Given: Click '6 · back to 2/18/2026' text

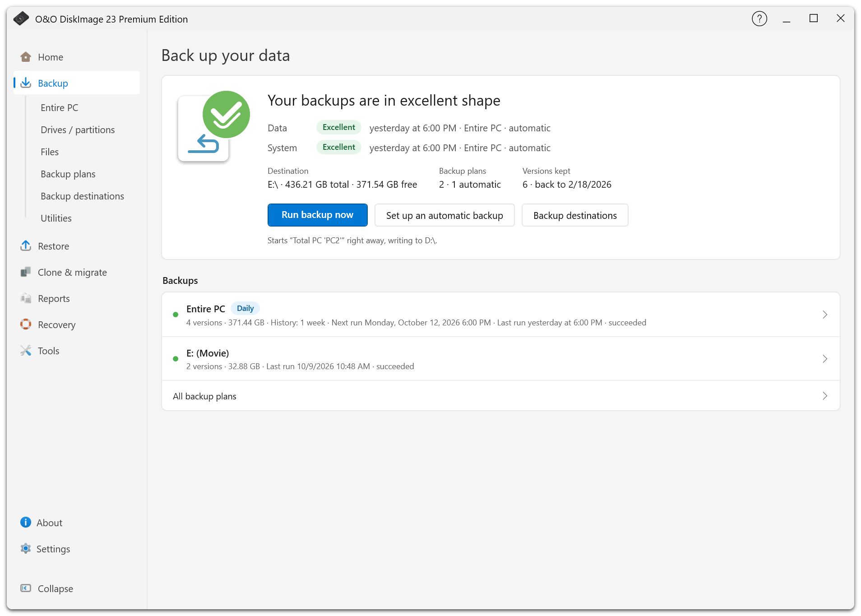Looking at the screenshot, I should pyautogui.click(x=567, y=184).
